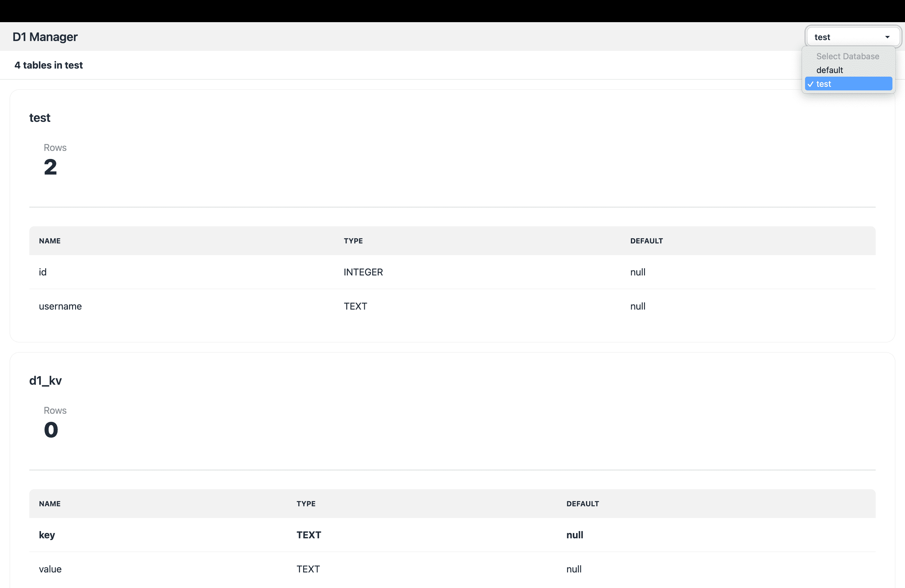This screenshot has width=905, height=588.
Task: Open the 'd1_kv' table card
Action: tap(45, 380)
